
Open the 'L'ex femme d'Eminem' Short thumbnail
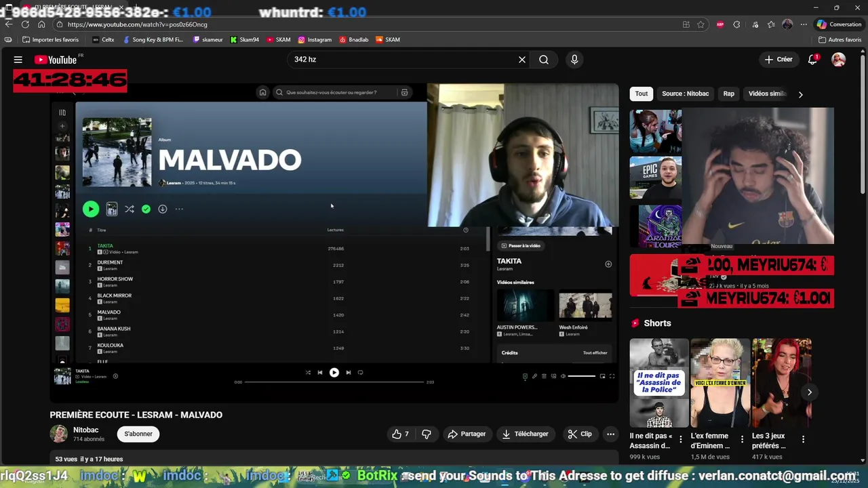pos(720,383)
